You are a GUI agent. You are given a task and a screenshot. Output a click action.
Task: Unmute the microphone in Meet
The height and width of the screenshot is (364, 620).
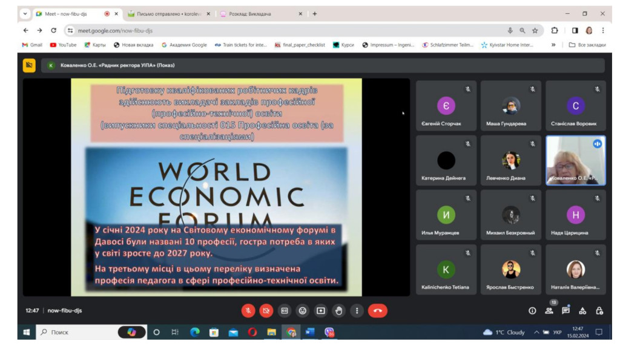248,311
